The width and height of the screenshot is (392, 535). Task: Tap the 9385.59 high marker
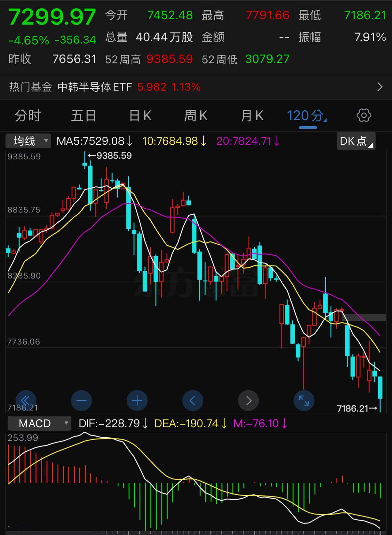(x=110, y=155)
